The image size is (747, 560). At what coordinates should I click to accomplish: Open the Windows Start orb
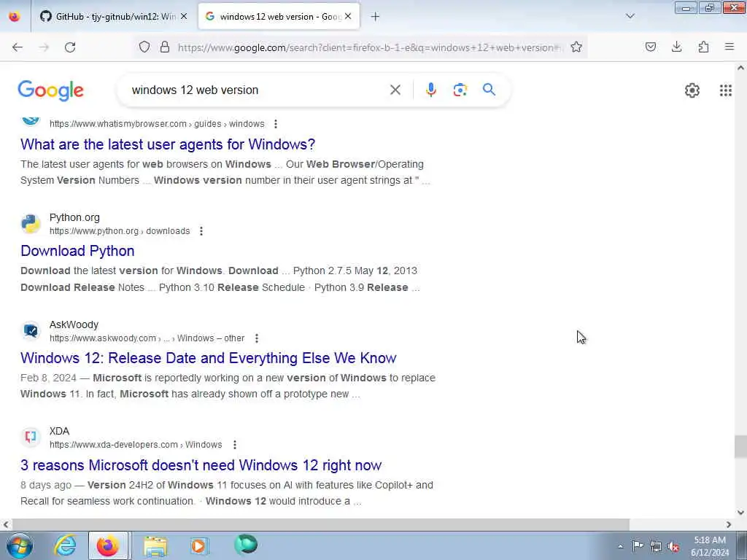point(20,545)
